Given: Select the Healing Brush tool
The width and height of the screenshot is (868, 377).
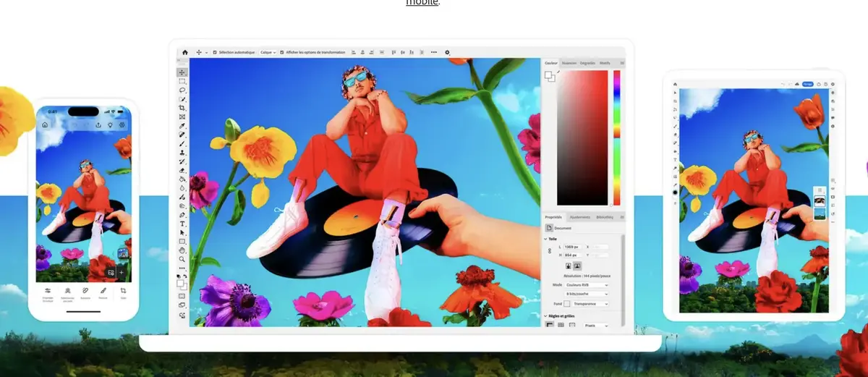Looking at the screenshot, I should coord(182,135).
